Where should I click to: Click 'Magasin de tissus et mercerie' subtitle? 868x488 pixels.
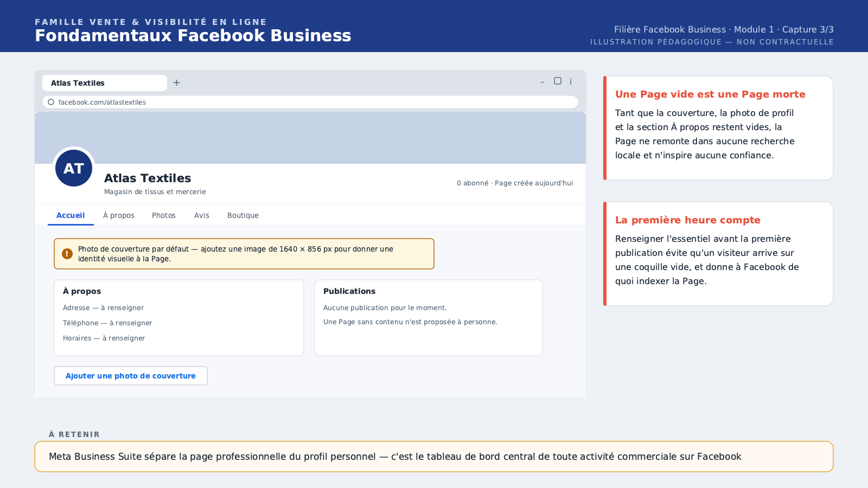pos(155,192)
